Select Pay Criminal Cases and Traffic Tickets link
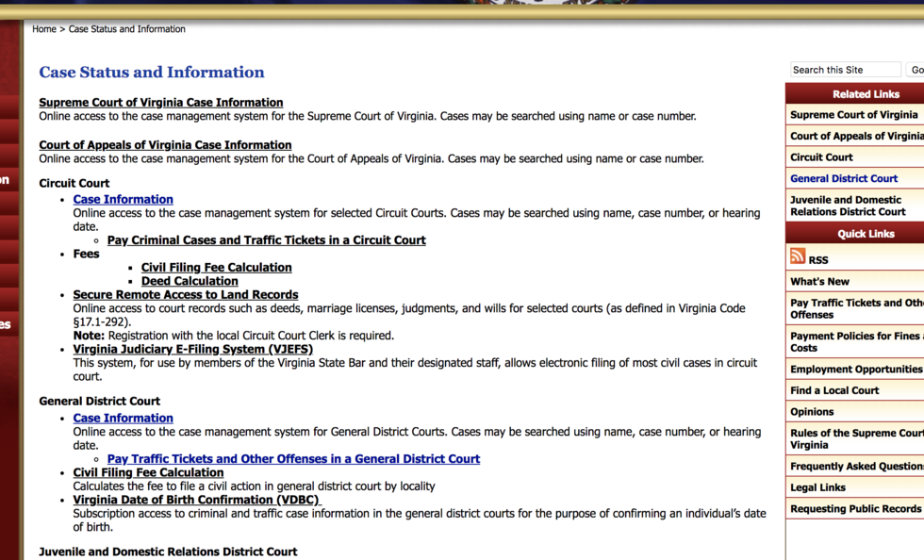 (266, 240)
